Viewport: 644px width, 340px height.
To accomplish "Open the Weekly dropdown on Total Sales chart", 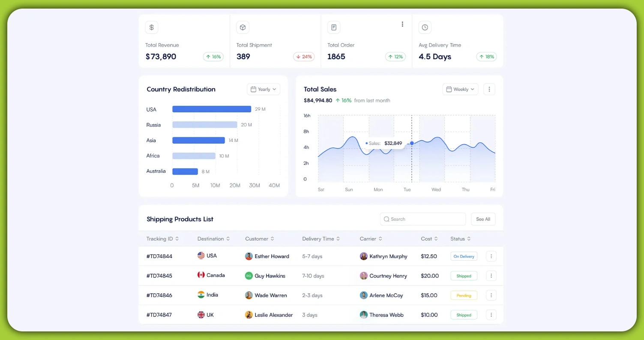I will pyautogui.click(x=460, y=89).
